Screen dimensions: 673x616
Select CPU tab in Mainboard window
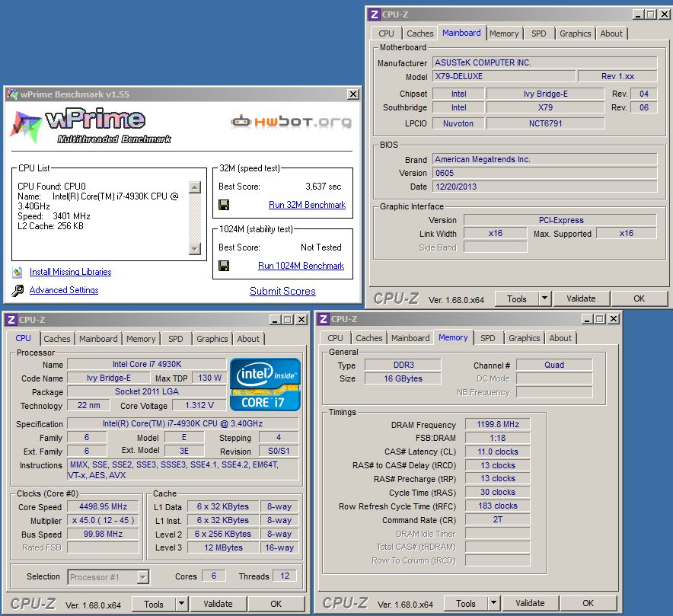click(x=386, y=34)
